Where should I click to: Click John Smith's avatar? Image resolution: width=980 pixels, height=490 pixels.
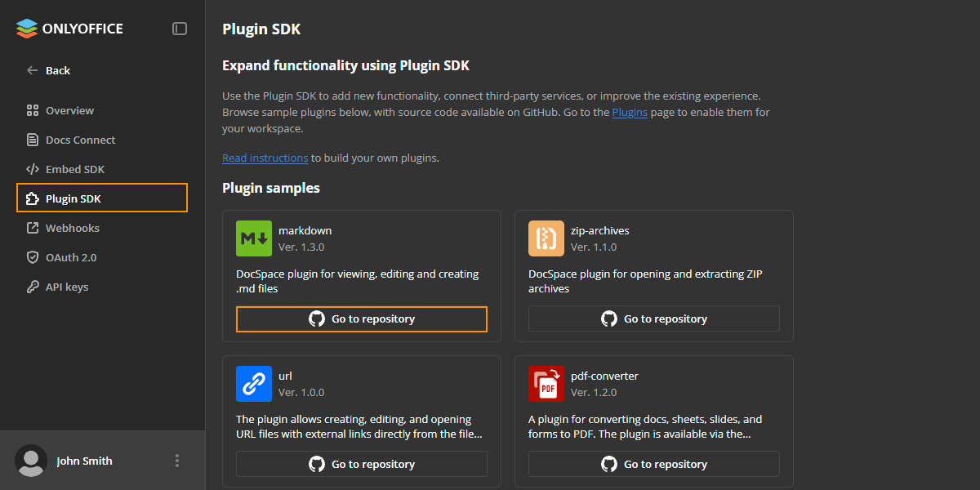point(31,461)
